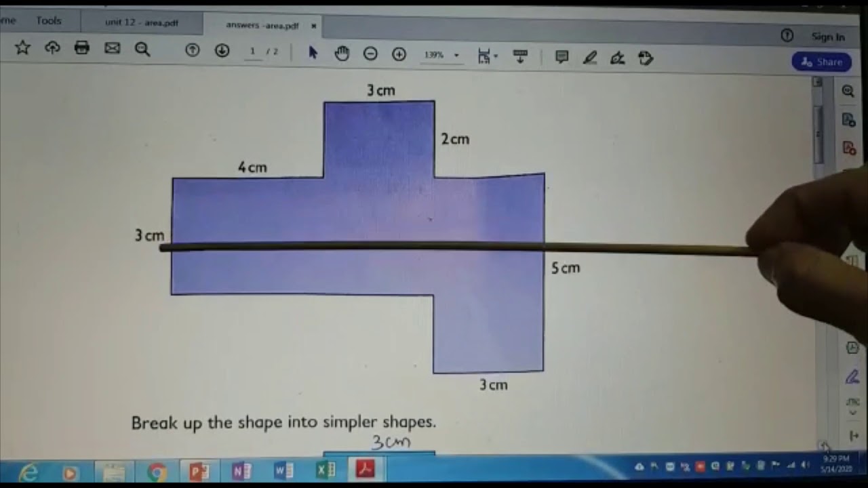Select the answers -area.pdf tab
The image size is (868, 488).
pyautogui.click(x=262, y=25)
